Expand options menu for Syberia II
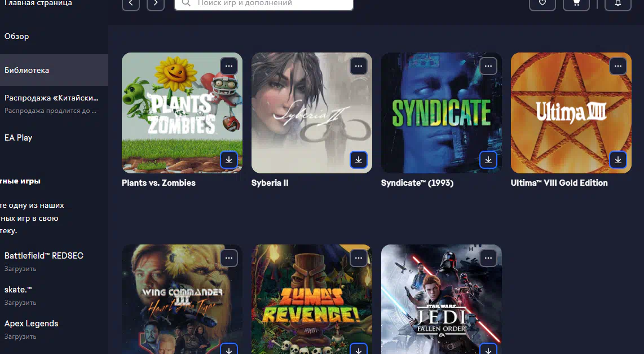This screenshot has height=354, width=644. tap(358, 66)
